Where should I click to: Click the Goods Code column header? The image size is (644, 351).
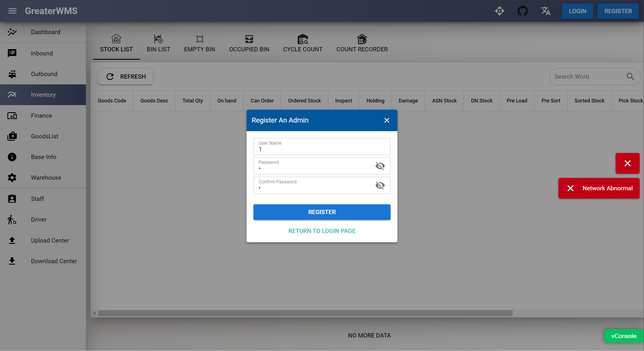(x=112, y=101)
